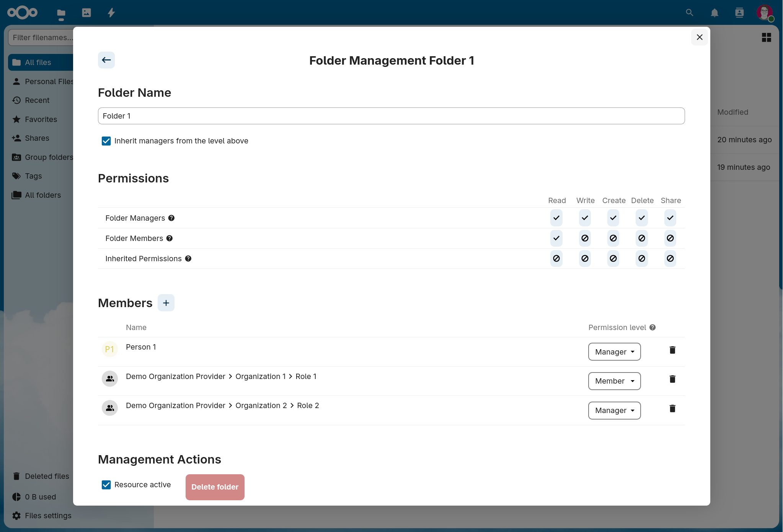Switch to grid view icon
The width and height of the screenshot is (783, 532).
pos(766,37)
